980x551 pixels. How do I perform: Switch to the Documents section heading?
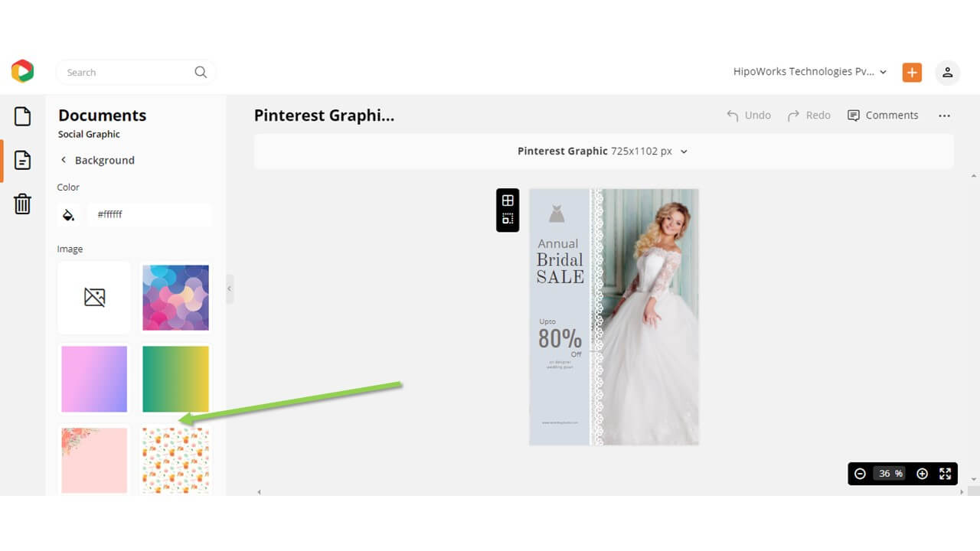point(102,116)
